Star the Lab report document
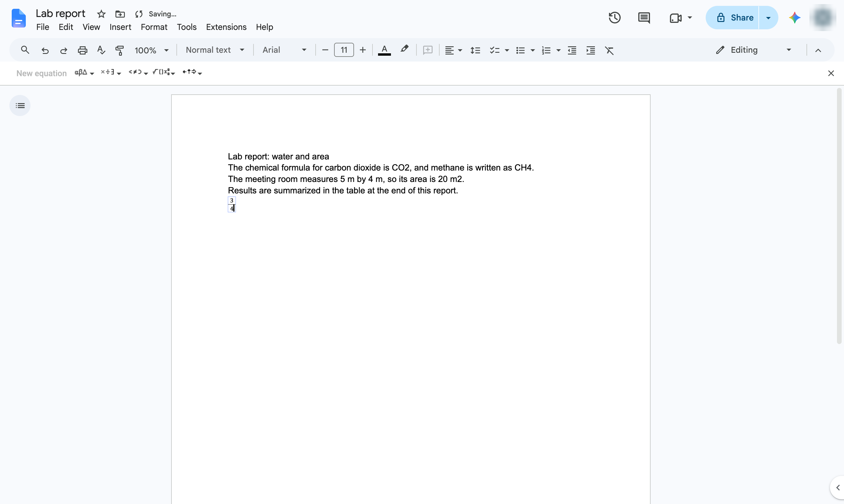Screen dimensions: 844x504 pyautogui.click(x=101, y=14)
